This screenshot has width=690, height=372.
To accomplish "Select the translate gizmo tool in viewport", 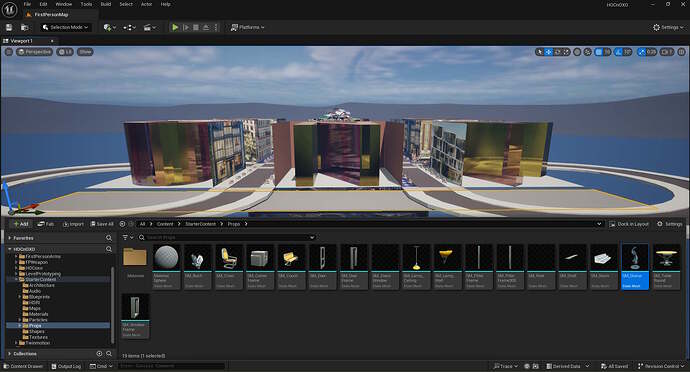I will pyautogui.click(x=549, y=52).
